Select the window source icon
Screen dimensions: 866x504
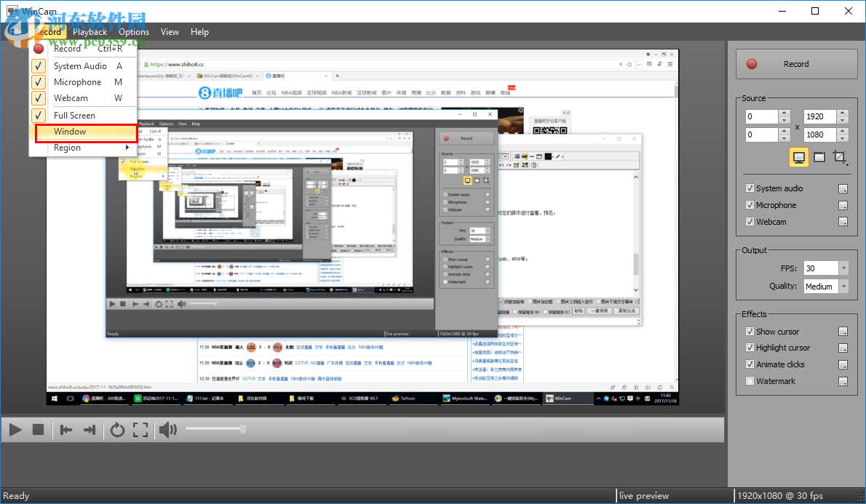(819, 157)
